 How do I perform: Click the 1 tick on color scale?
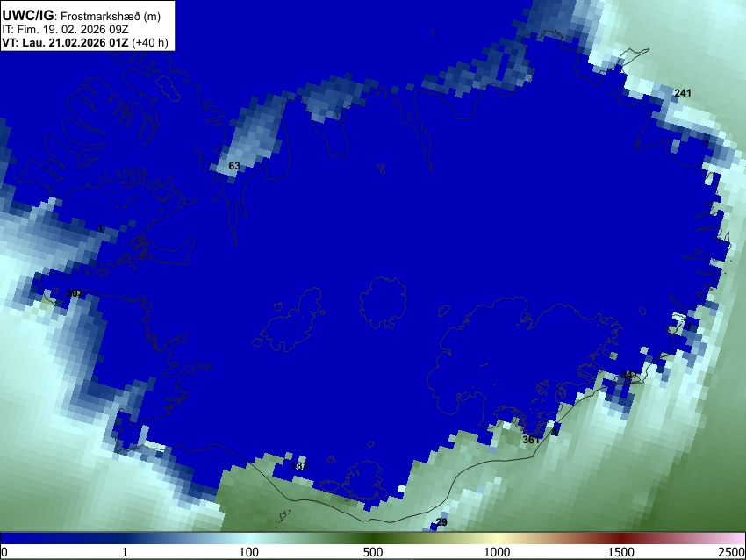(125, 552)
